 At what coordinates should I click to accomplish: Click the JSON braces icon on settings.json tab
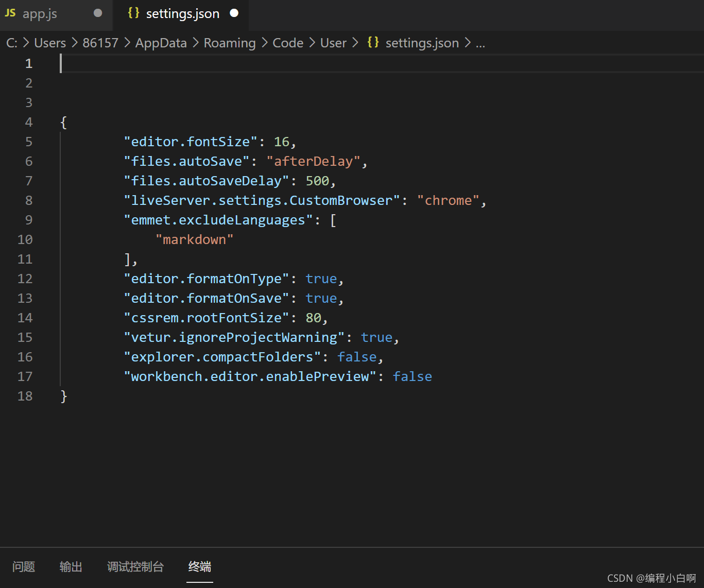133,13
